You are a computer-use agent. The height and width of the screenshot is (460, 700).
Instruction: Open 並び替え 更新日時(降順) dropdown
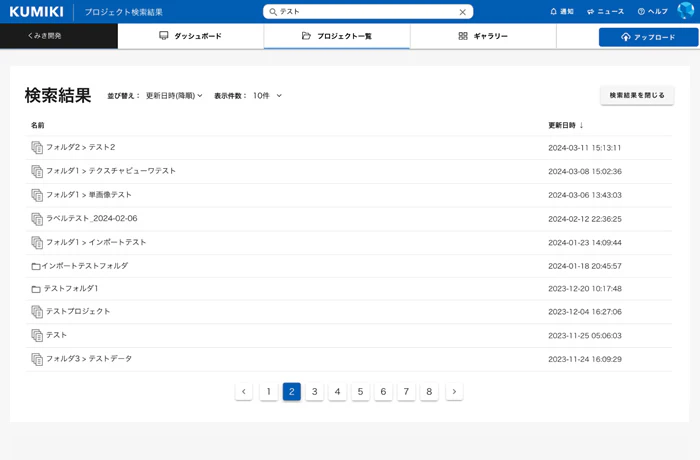point(174,96)
